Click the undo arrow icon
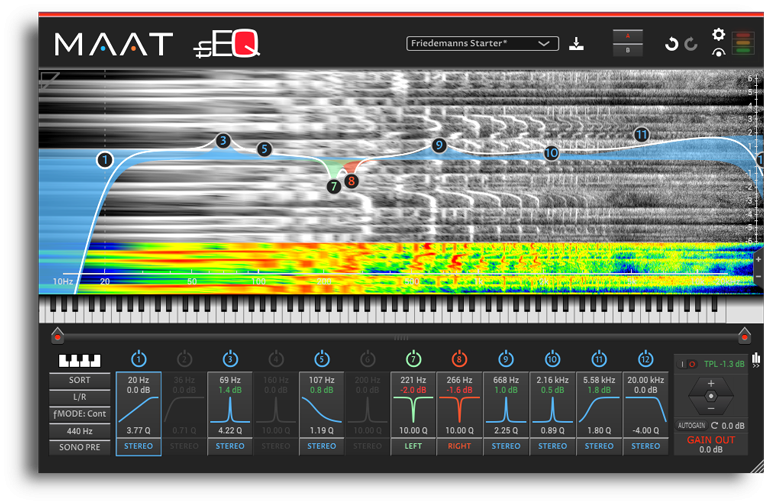The height and width of the screenshot is (504, 768). [672, 44]
